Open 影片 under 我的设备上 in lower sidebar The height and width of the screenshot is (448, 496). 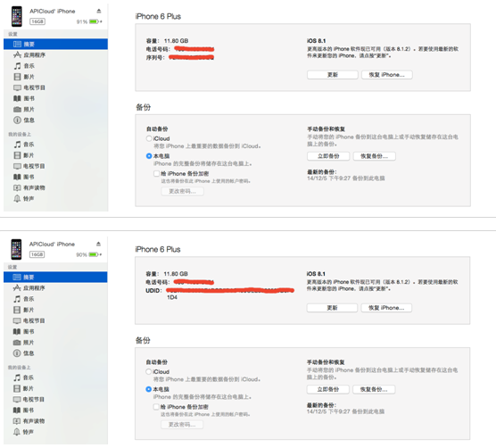24,388
